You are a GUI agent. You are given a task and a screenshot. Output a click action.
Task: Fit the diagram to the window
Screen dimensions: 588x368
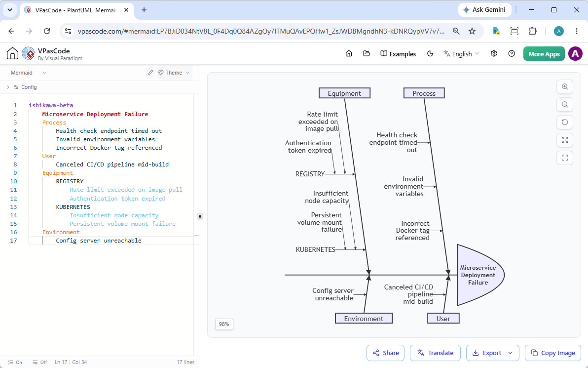tap(565, 140)
